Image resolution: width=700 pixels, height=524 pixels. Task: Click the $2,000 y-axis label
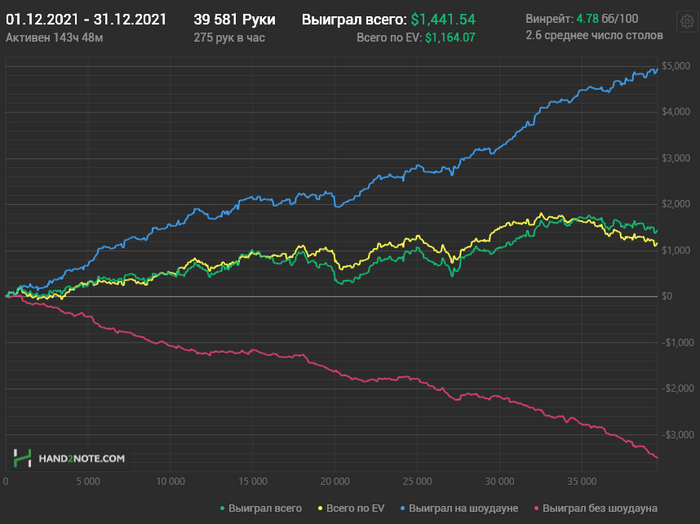pyautogui.click(x=675, y=204)
